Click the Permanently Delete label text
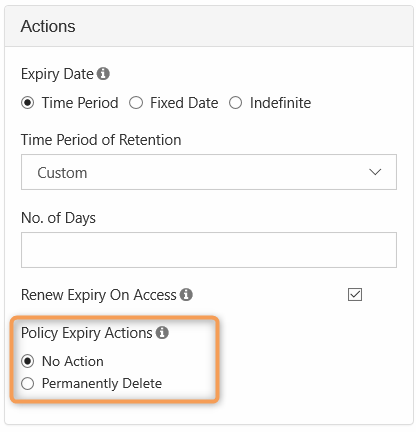Screen dimensions: 416x432 (102, 384)
